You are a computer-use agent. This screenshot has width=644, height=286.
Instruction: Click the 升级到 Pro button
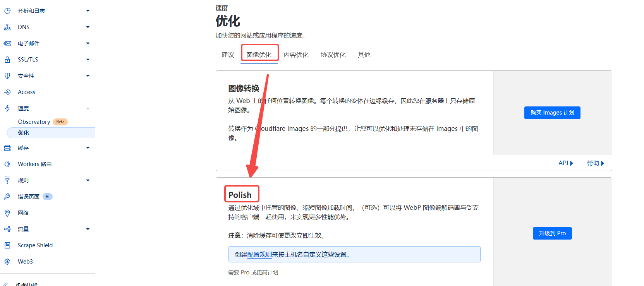tap(552, 233)
